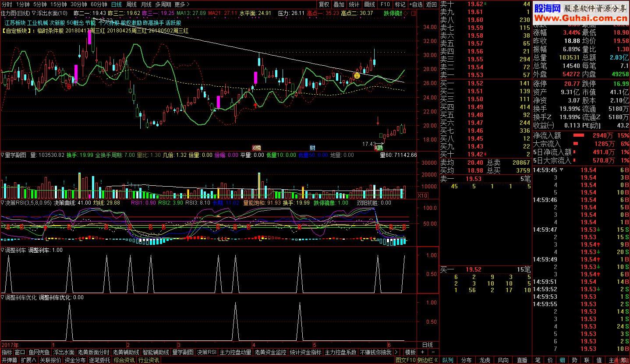Expand the 扩展 menu

(x=28, y=360)
